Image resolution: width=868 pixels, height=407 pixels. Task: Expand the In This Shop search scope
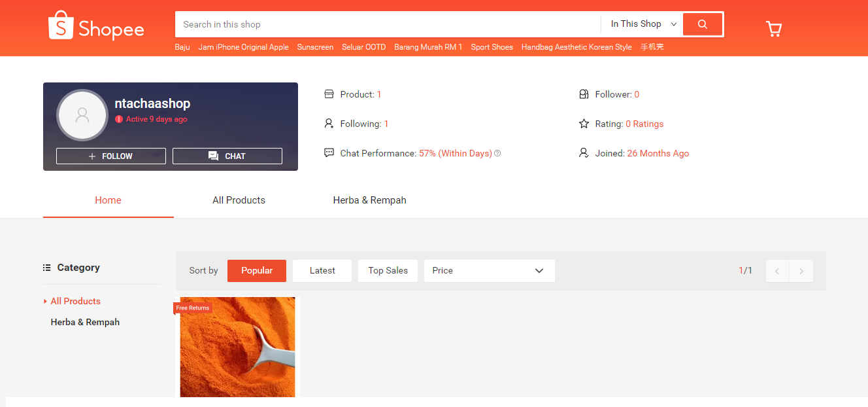point(643,24)
